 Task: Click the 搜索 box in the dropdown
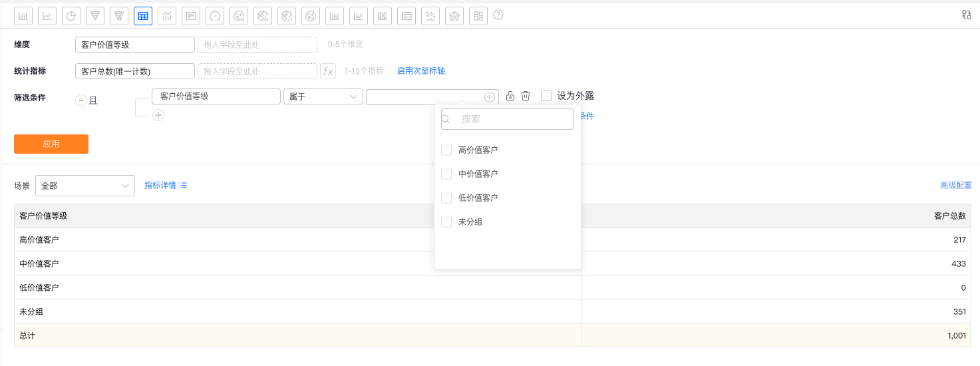(508, 119)
